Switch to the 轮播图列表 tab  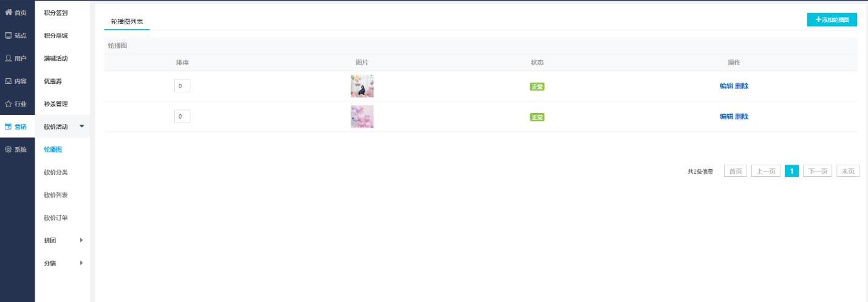(127, 21)
